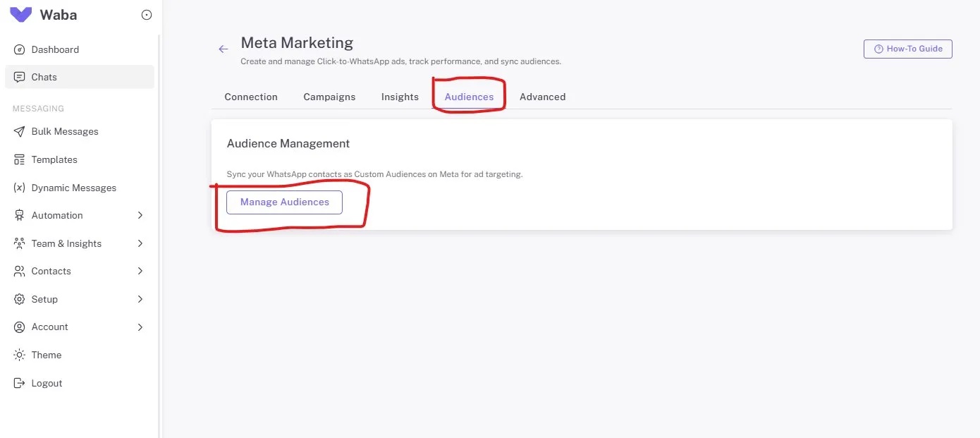Viewport: 980px width, 438px height.
Task: Expand the Account submenu chevron
Action: click(140, 327)
